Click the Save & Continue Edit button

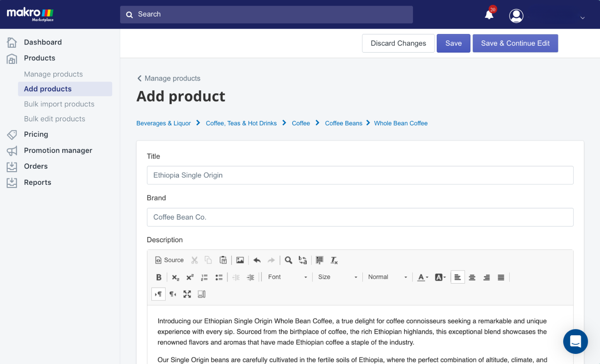515,43
